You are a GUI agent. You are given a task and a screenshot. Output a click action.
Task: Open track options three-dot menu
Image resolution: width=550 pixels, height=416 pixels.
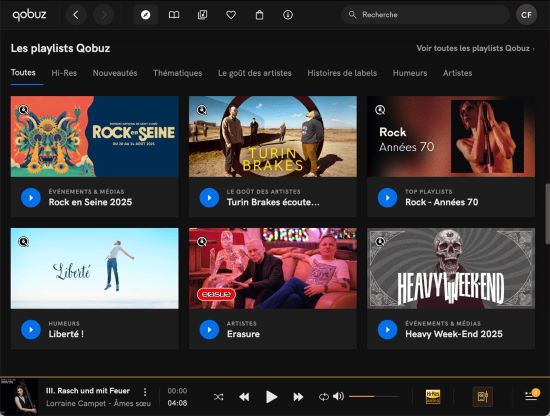coord(145,392)
